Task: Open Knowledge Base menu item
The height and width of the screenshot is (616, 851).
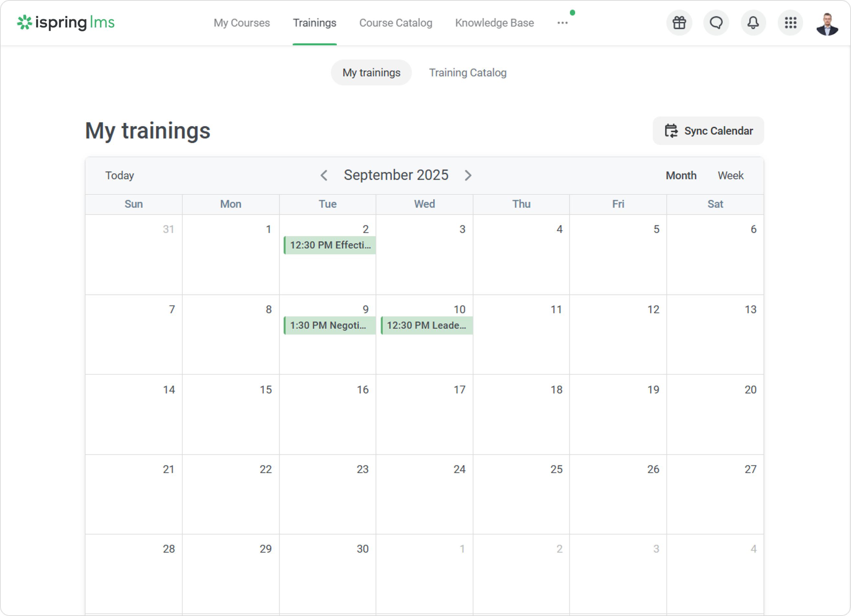Action: click(494, 23)
